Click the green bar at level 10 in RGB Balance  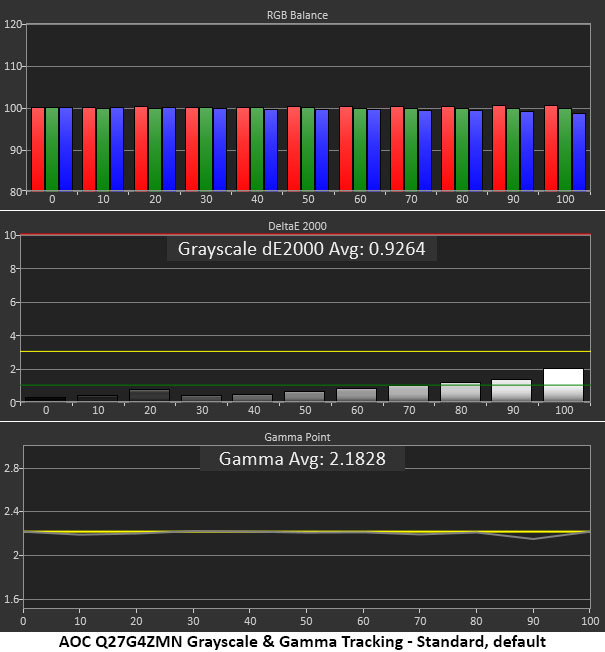pos(103,150)
